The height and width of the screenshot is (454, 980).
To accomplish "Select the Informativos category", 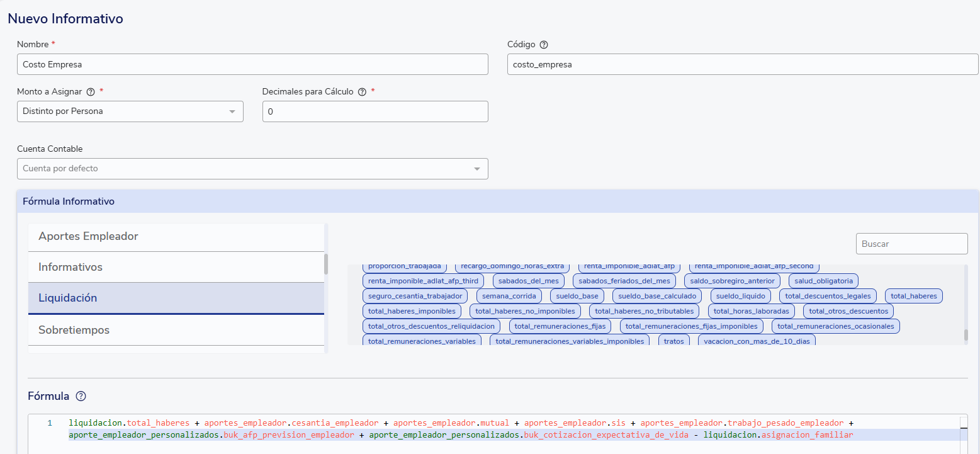I will click(176, 268).
